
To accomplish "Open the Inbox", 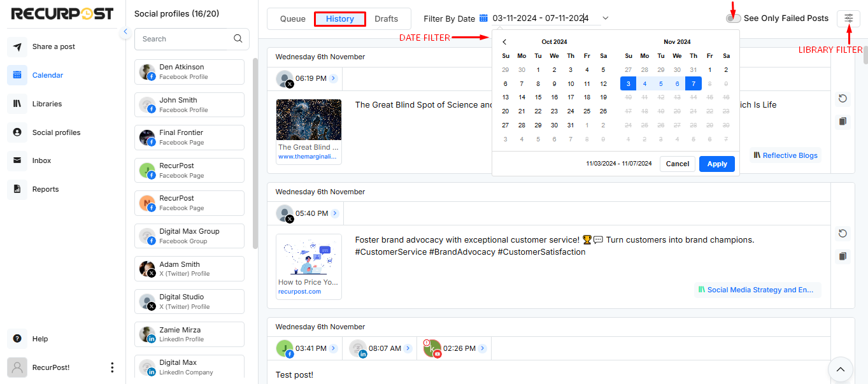I will (41, 160).
